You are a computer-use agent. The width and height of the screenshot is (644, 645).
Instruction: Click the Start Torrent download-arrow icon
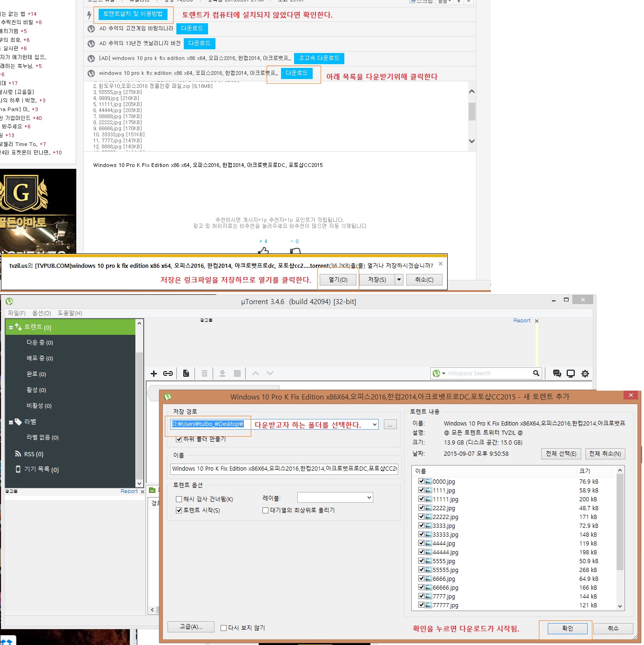(x=222, y=373)
